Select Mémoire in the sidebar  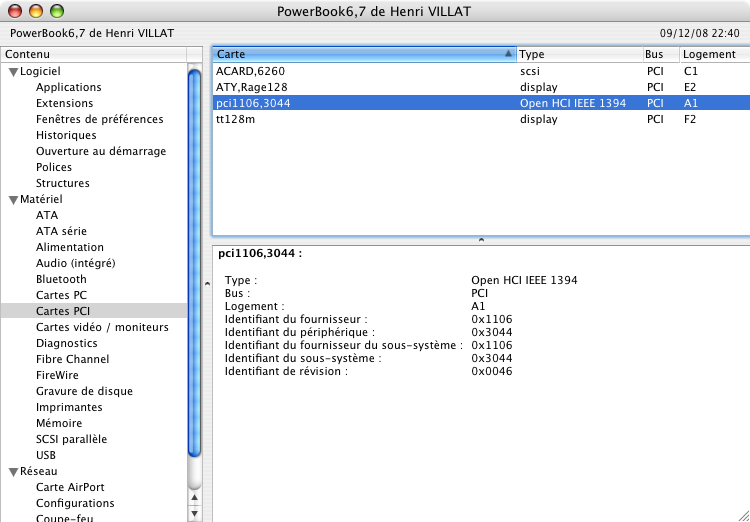pyautogui.click(x=59, y=423)
